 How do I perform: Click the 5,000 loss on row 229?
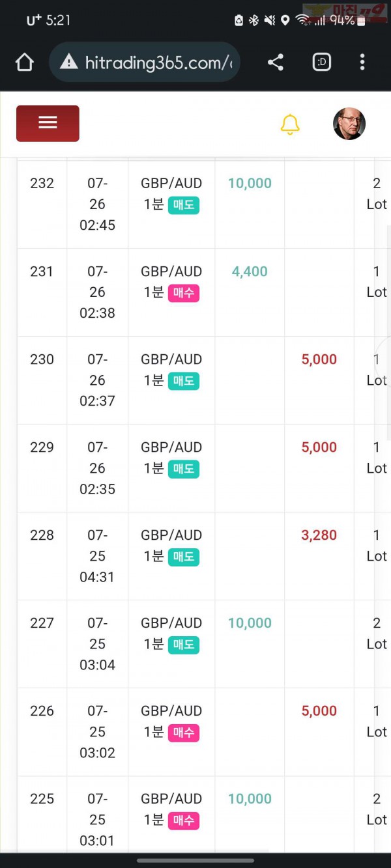319,447
